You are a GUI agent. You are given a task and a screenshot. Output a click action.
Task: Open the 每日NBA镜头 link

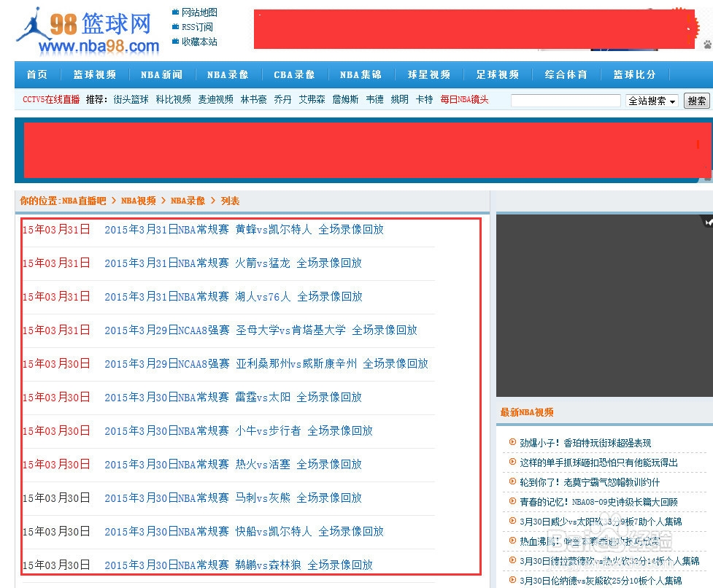465,100
